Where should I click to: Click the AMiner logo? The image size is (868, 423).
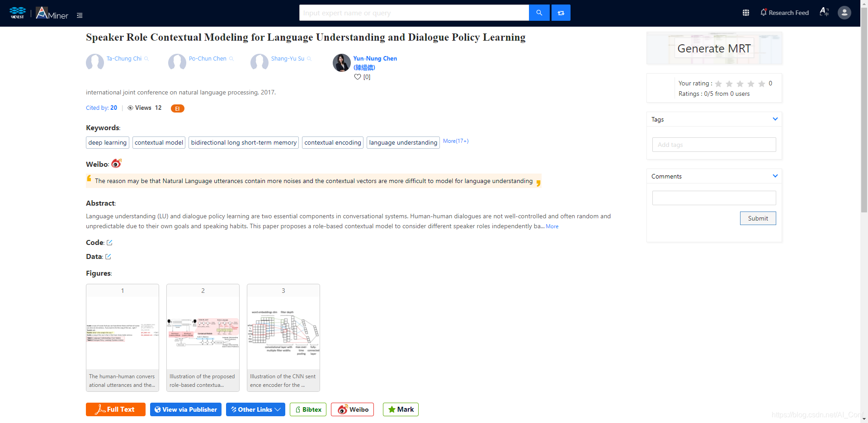click(52, 13)
